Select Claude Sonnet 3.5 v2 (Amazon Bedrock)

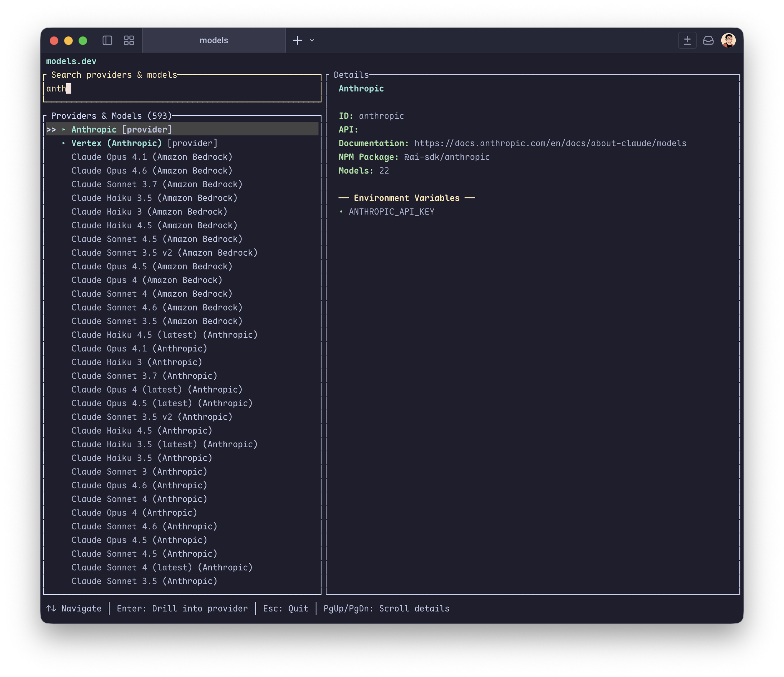click(164, 253)
